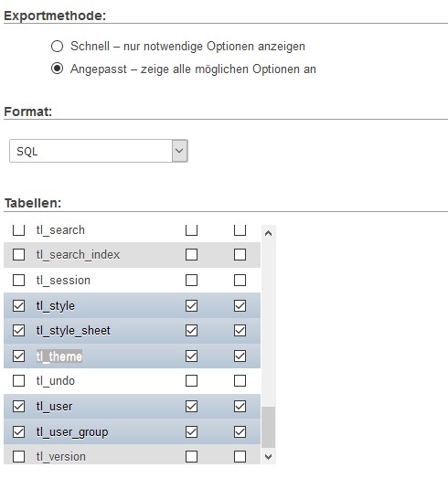The height and width of the screenshot is (489, 448).
Task: Toggle last column checkbox for tl_user
Action: [x=240, y=407]
